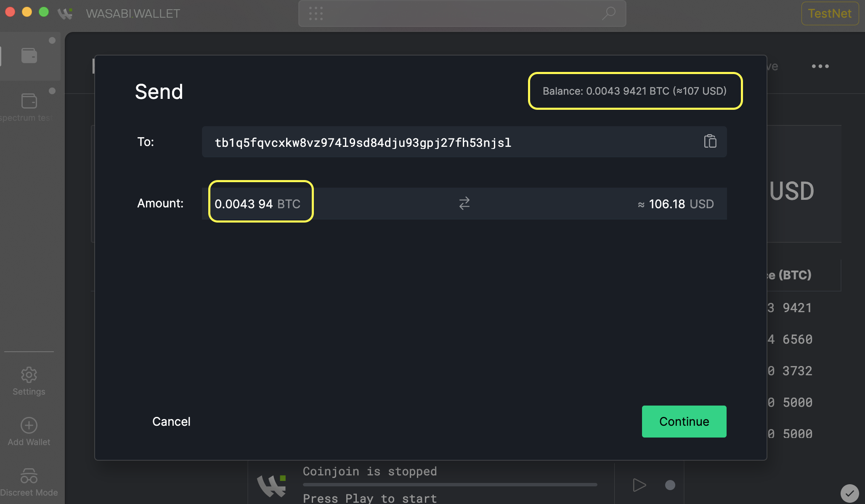The height and width of the screenshot is (504, 865).
Task: Select the 9421 balance row
Action: [x=790, y=308]
